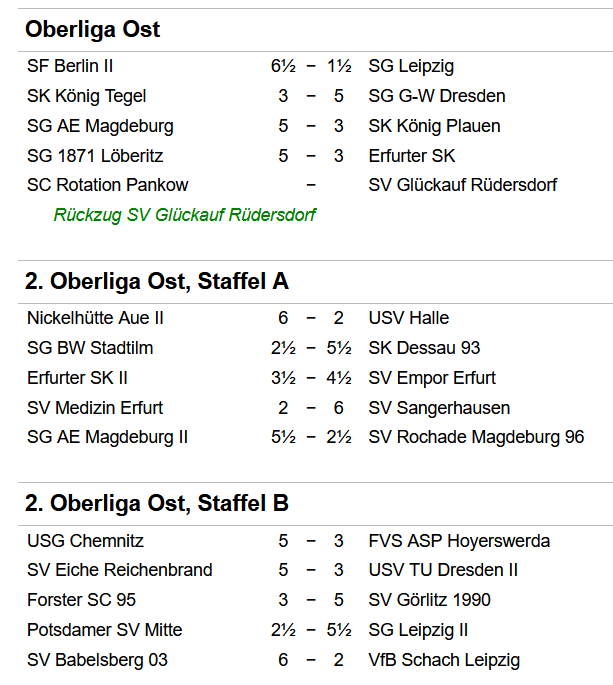Click SV Rochade Magdeburg 96
The height and width of the screenshot is (685, 613).
coord(476,437)
